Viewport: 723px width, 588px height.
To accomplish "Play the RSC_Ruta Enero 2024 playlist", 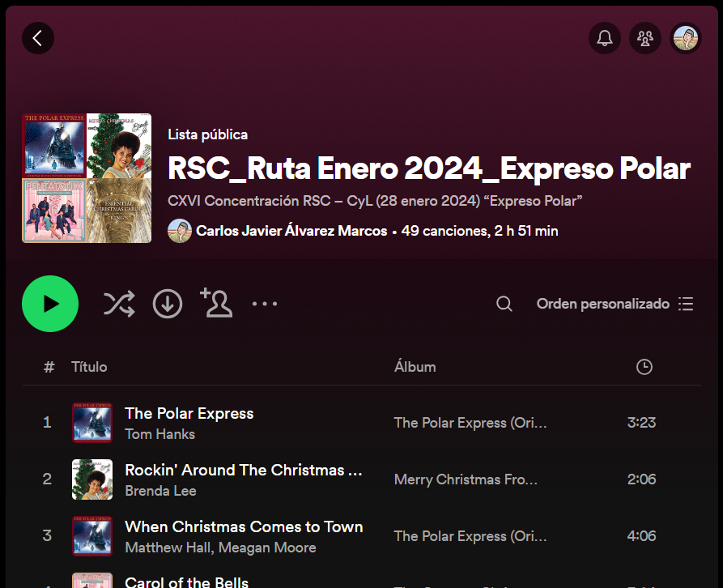I will click(x=50, y=304).
